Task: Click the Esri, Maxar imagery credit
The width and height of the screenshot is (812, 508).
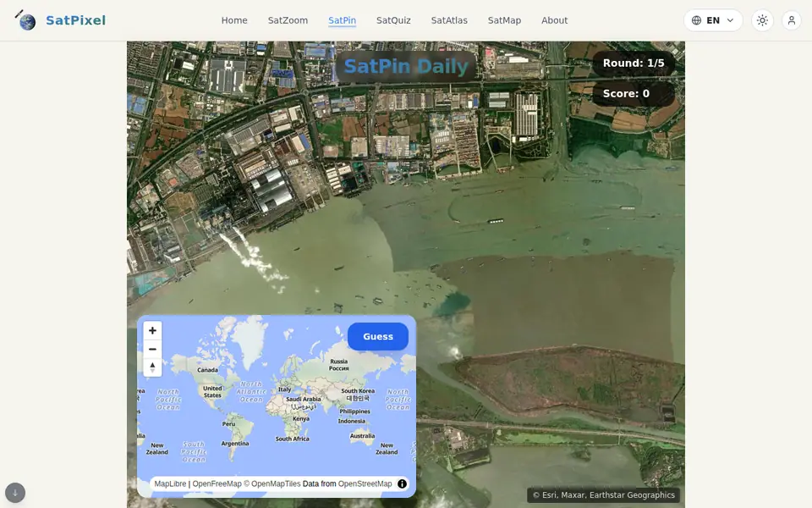Action: (604, 495)
